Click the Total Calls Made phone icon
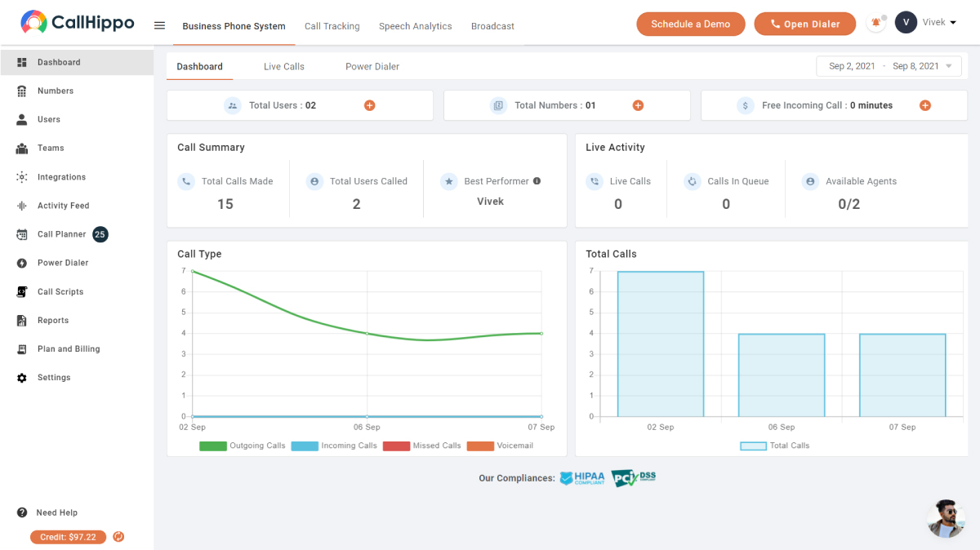Screen dimensions: 980x550 coord(186,181)
